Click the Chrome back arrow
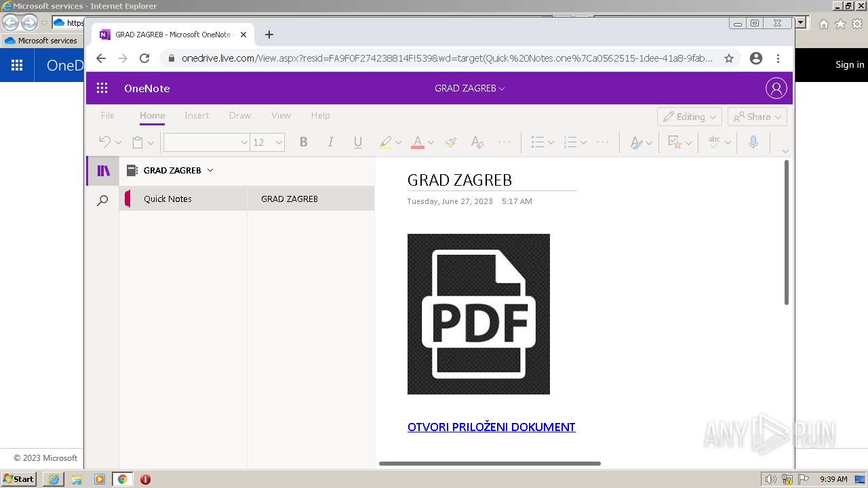This screenshot has width=868, height=488. pos(101,58)
